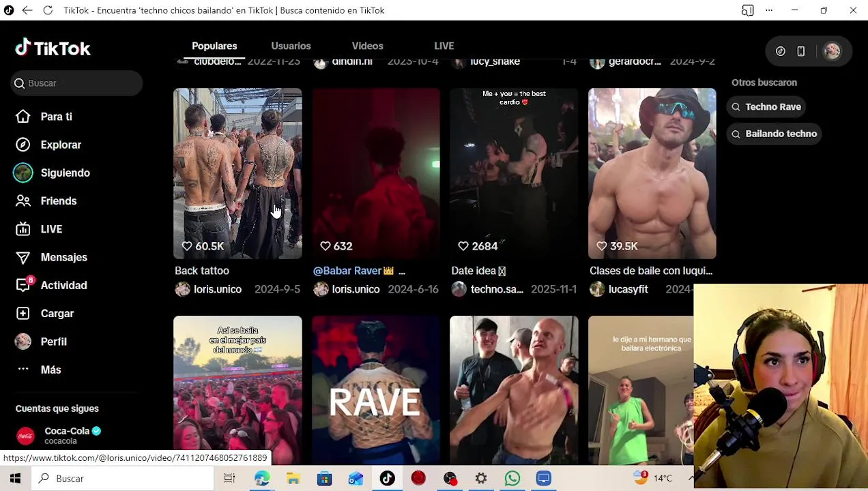Click the 'Back tattoo' video caption
Screen dimensions: 868x491
point(202,271)
